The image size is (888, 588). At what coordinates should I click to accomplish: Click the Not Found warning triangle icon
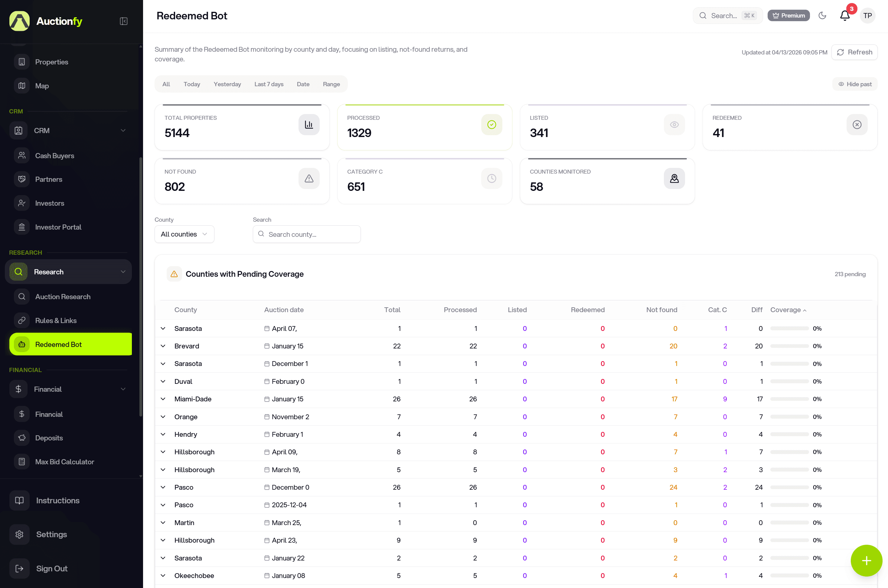(x=309, y=178)
